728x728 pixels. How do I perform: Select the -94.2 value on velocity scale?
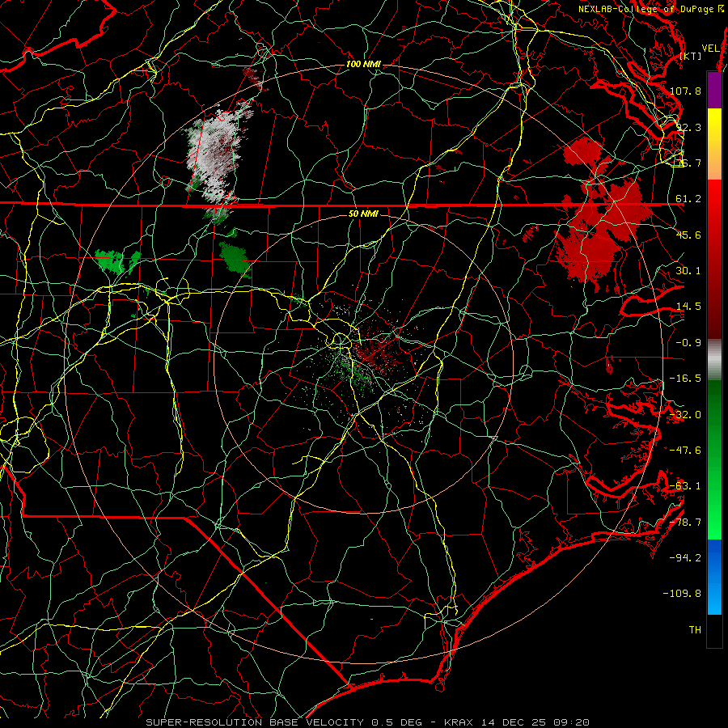point(685,558)
